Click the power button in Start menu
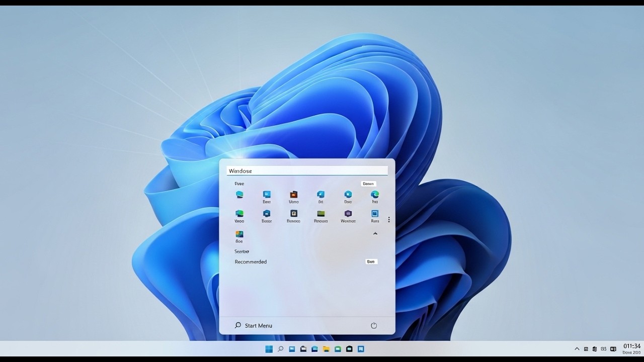The width and height of the screenshot is (644, 362). click(x=374, y=326)
